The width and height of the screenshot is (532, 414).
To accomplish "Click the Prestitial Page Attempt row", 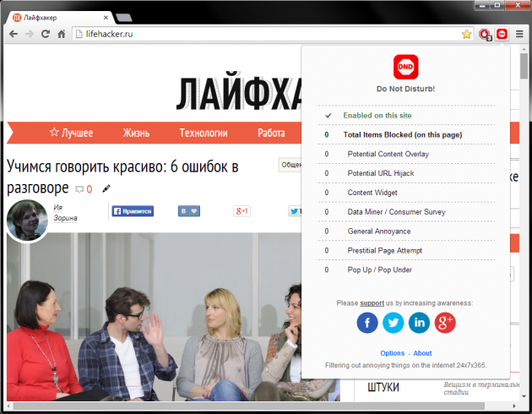I will (x=406, y=251).
